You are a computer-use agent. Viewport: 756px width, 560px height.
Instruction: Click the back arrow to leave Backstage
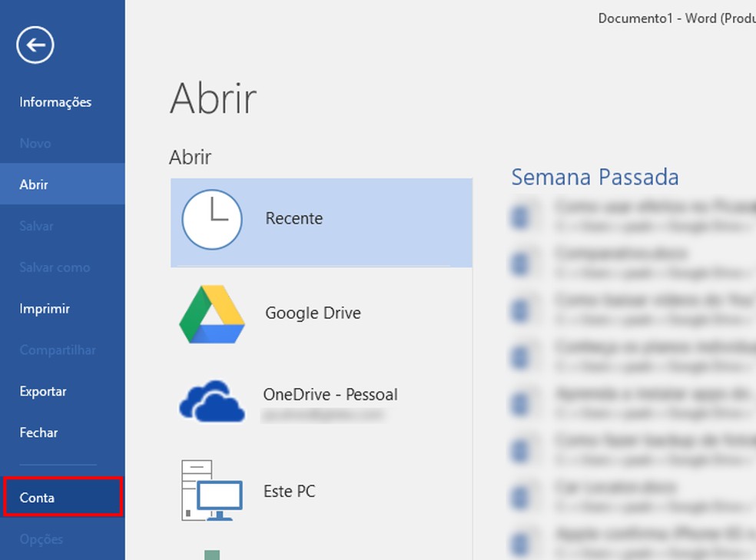35,45
